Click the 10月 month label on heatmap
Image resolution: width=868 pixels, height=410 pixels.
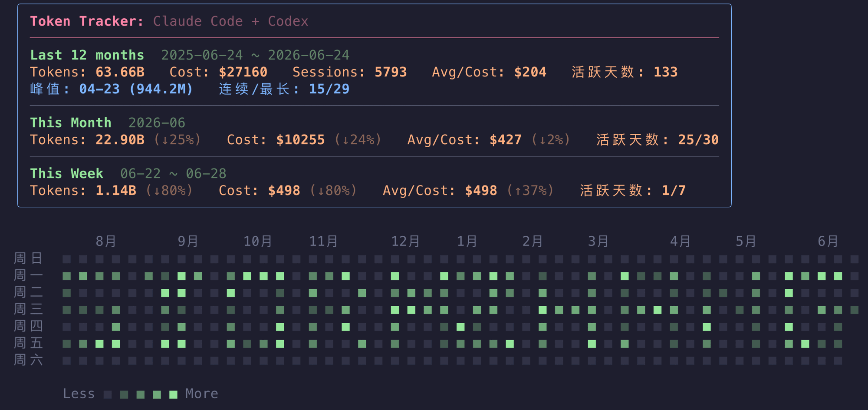(x=258, y=241)
